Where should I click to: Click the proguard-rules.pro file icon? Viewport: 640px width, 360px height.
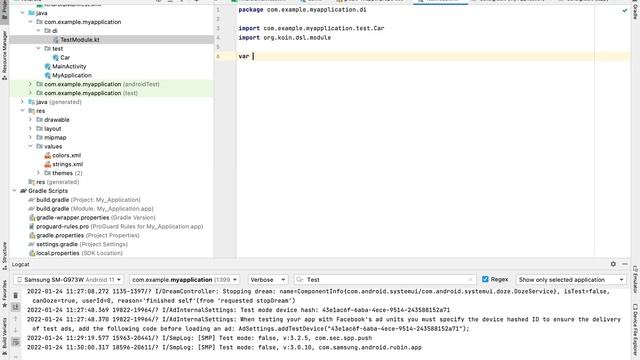coord(32,227)
